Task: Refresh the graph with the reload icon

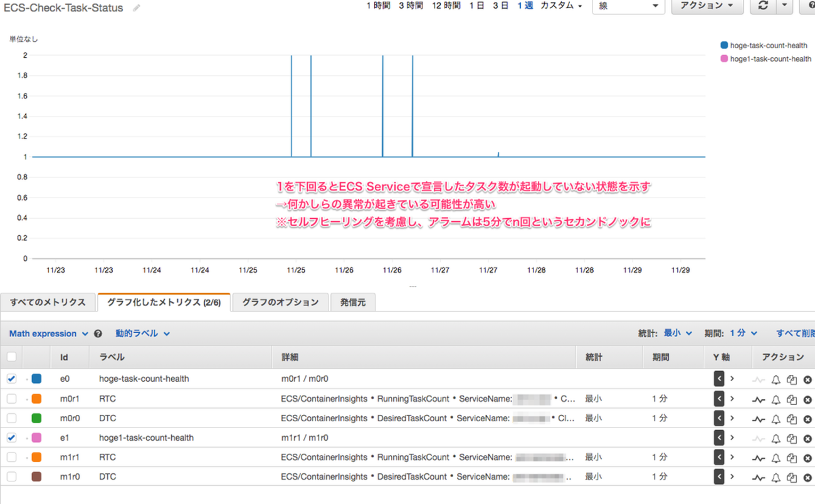Action: pos(763,6)
